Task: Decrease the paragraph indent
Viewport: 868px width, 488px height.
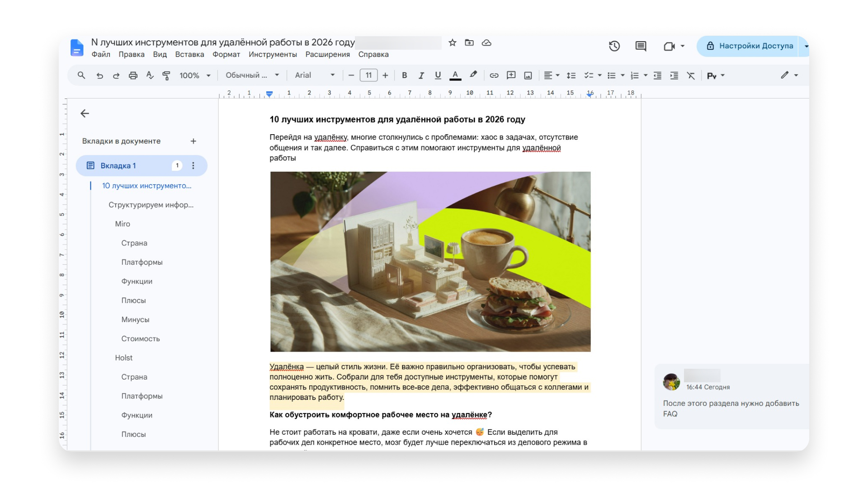Action: point(657,75)
